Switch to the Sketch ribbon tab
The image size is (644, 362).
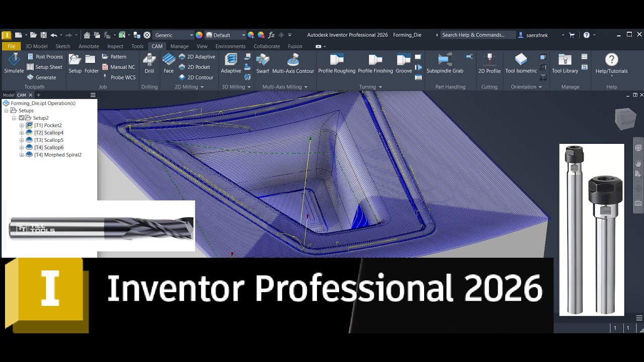pyautogui.click(x=63, y=46)
